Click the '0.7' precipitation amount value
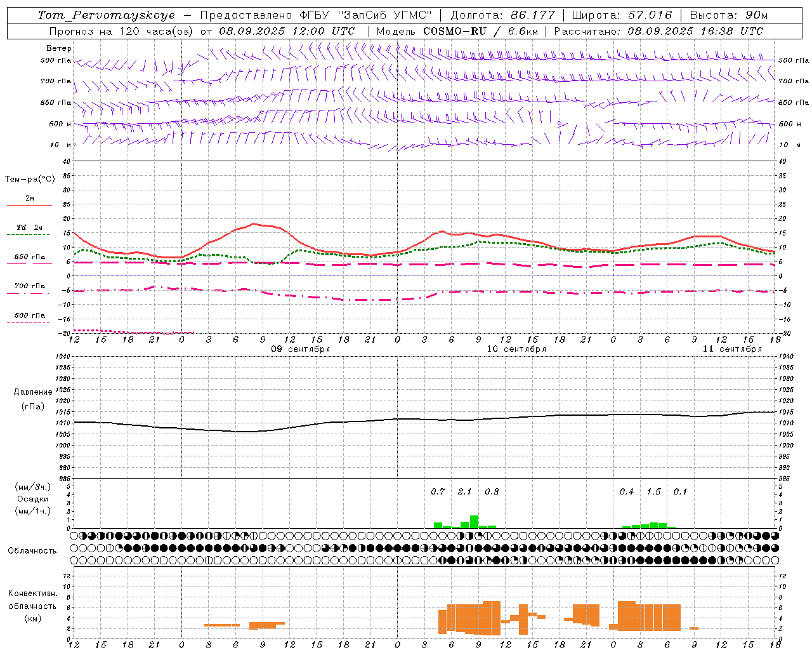The width and height of the screenshot is (812, 650). 438,491
